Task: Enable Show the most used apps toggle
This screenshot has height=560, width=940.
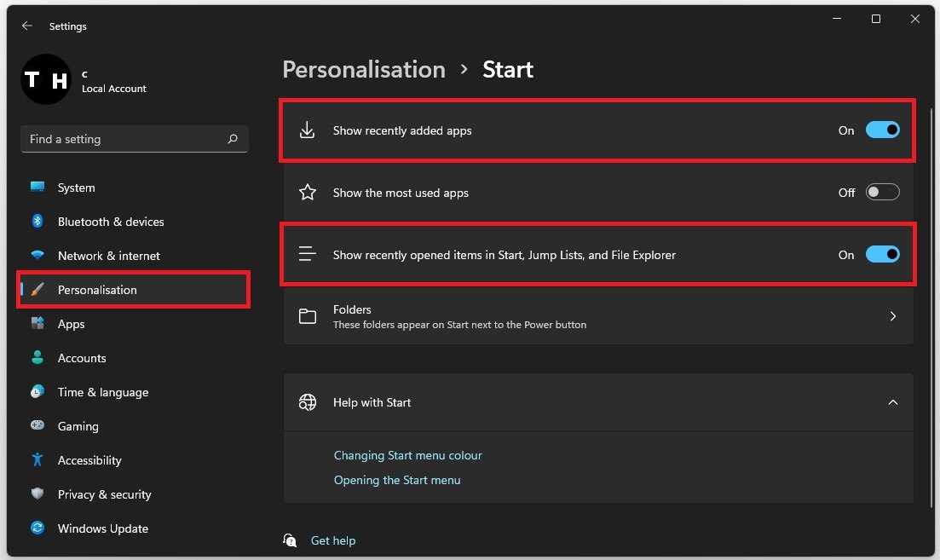Action: [882, 193]
